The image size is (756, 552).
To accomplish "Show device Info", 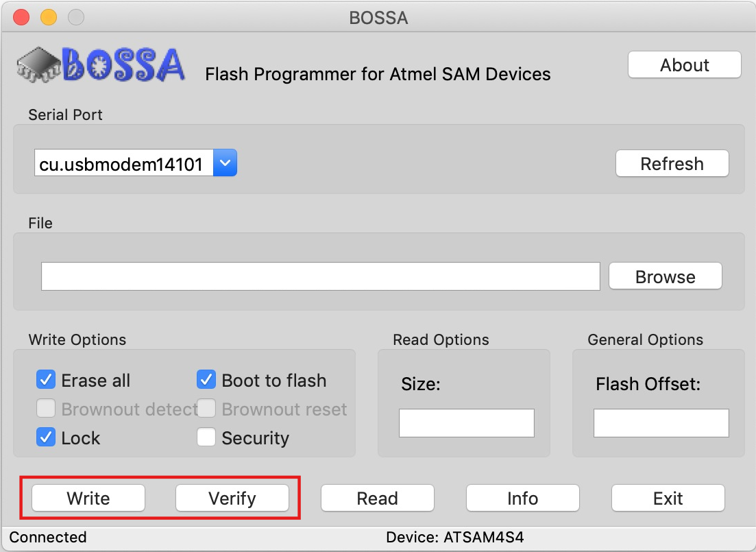I will (523, 498).
